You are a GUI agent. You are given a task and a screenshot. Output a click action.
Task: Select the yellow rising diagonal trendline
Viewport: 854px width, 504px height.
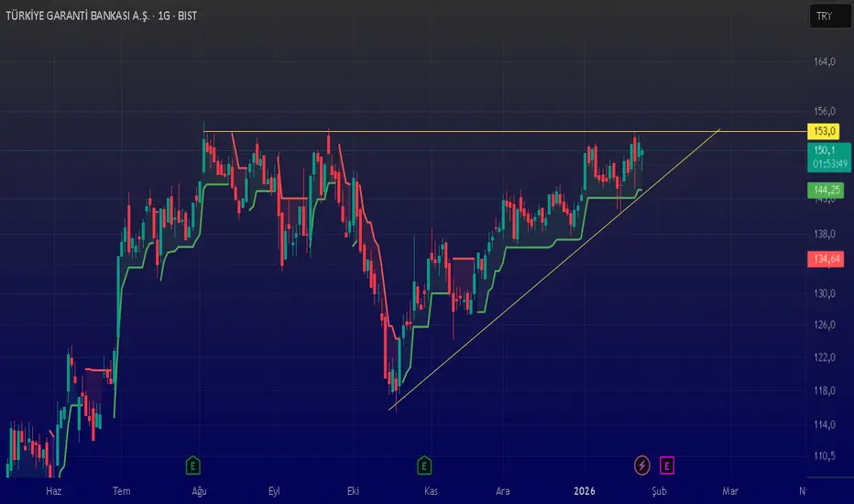(554, 269)
